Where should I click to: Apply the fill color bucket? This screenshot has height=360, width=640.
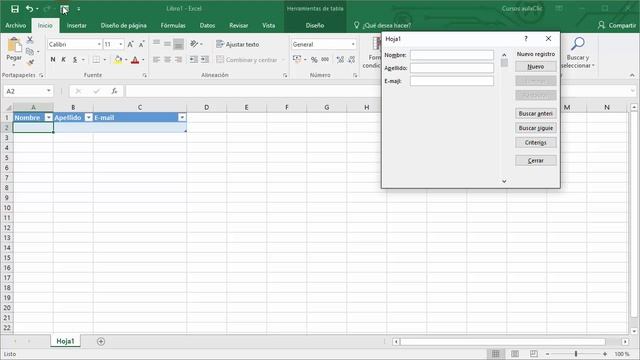coord(118,60)
